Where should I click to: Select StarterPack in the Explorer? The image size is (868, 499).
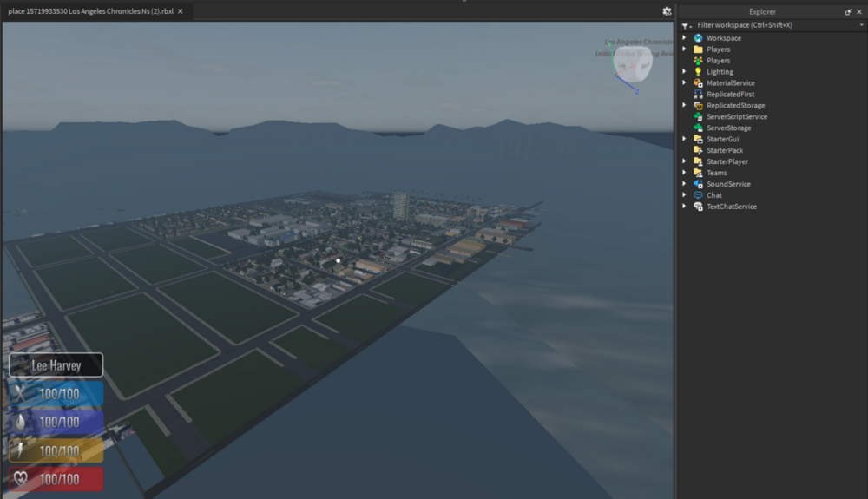click(725, 150)
